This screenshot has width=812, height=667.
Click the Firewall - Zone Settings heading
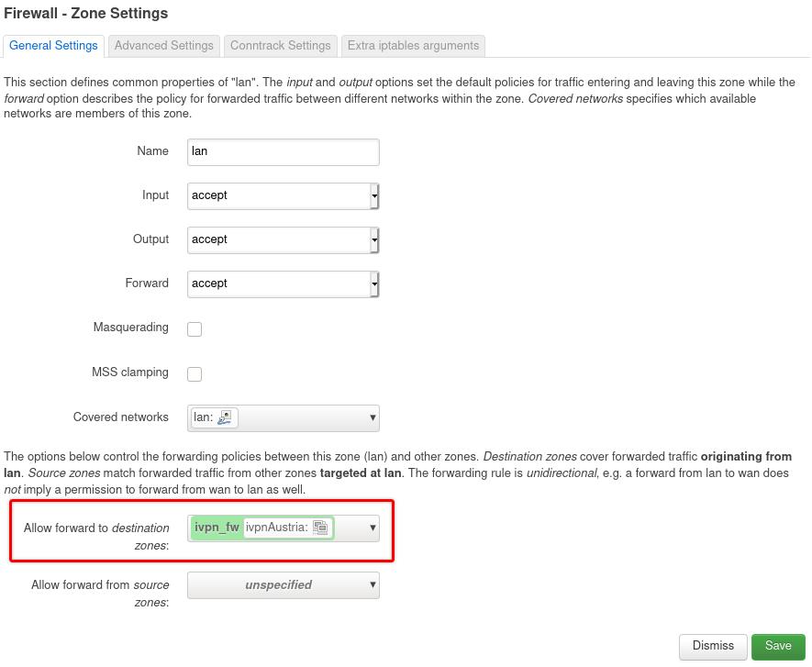[86, 14]
